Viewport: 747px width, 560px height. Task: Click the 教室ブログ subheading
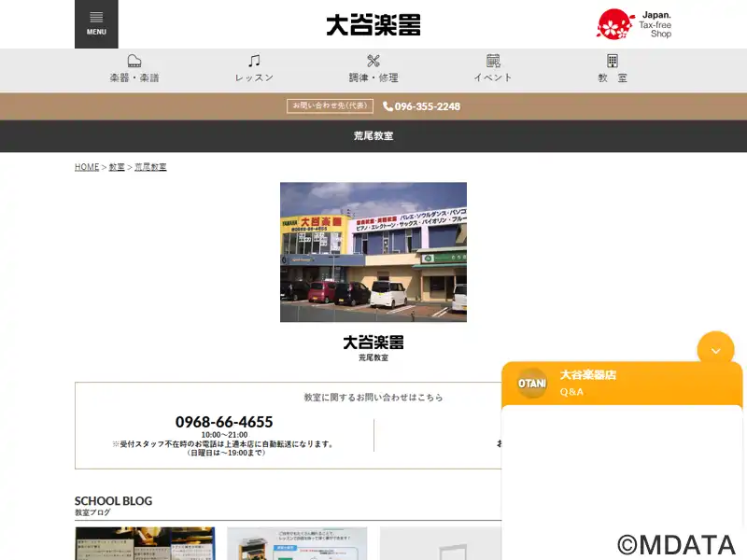click(x=92, y=512)
